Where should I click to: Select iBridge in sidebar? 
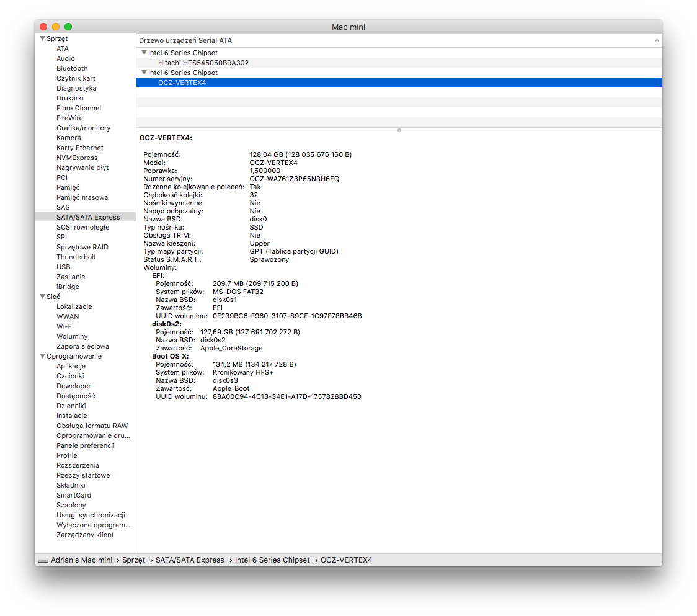click(68, 287)
